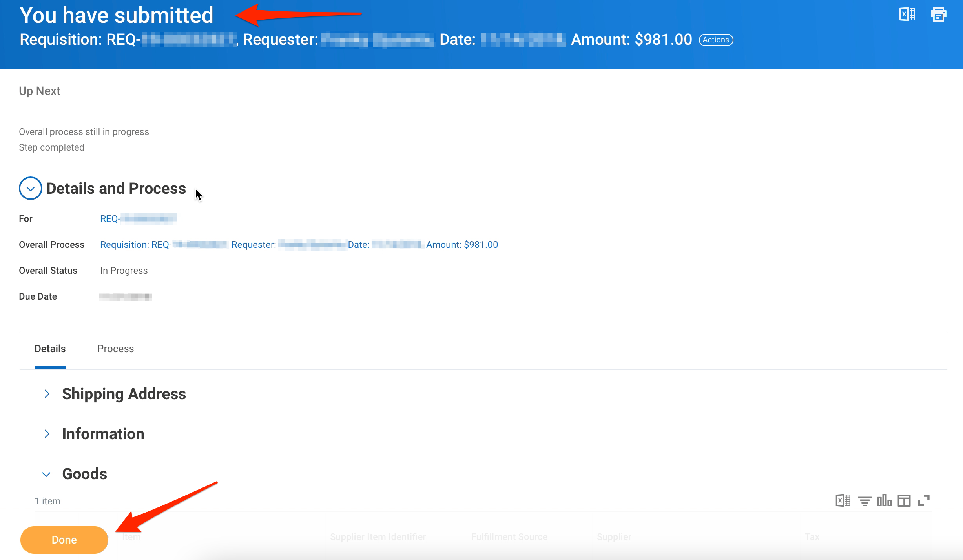Change Goods table column layout
This screenshot has height=560, width=963.
pyautogui.click(x=904, y=501)
